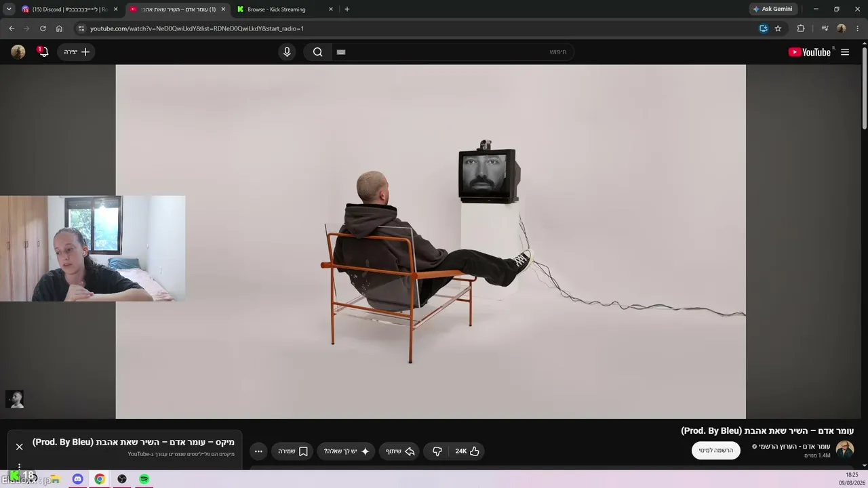Screen dimensions: 868x488
Task: Reload the current page
Action: tap(43, 28)
